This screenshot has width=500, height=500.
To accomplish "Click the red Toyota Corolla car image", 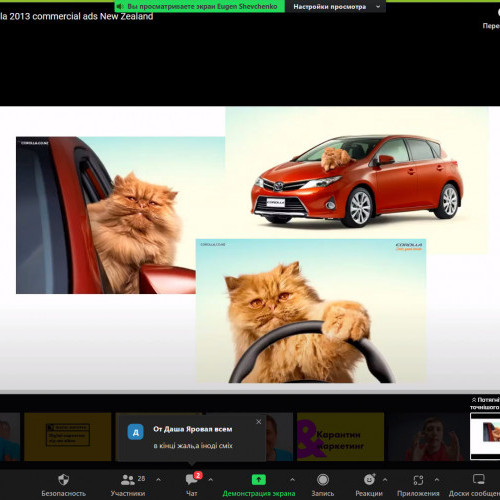I will [357, 181].
